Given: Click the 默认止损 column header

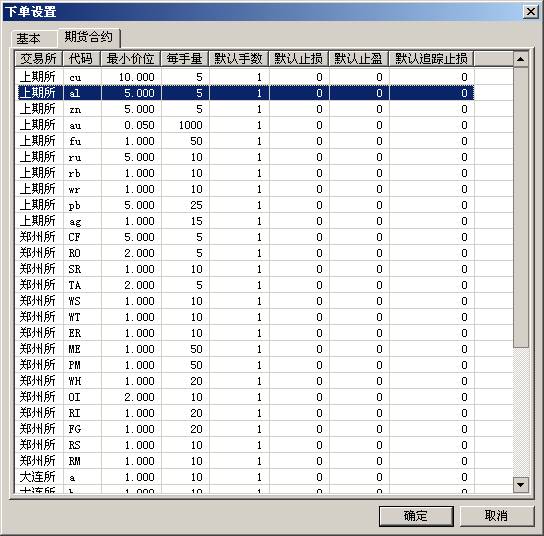Looking at the screenshot, I should pyautogui.click(x=299, y=59).
